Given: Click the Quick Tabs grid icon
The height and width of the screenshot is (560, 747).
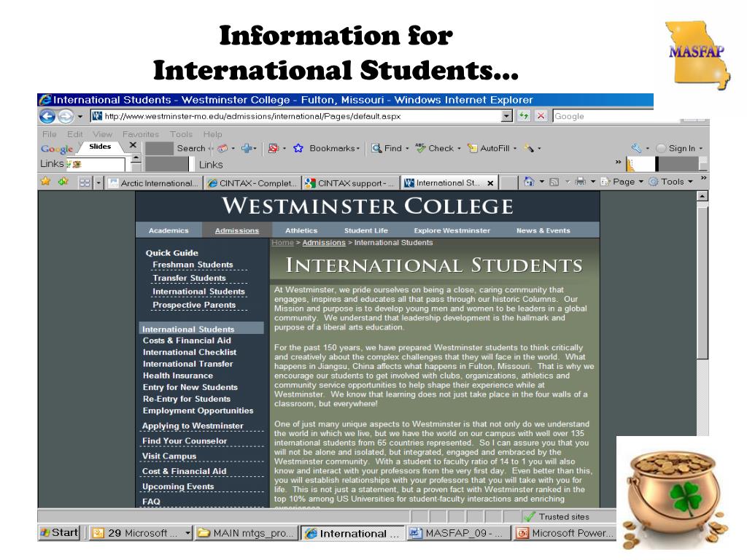Looking at the screenshot, I should (x=85, y=183).
